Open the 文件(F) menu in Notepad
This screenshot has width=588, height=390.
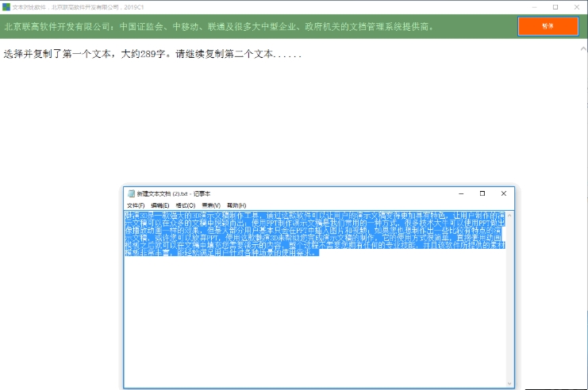tap(136, 205)
